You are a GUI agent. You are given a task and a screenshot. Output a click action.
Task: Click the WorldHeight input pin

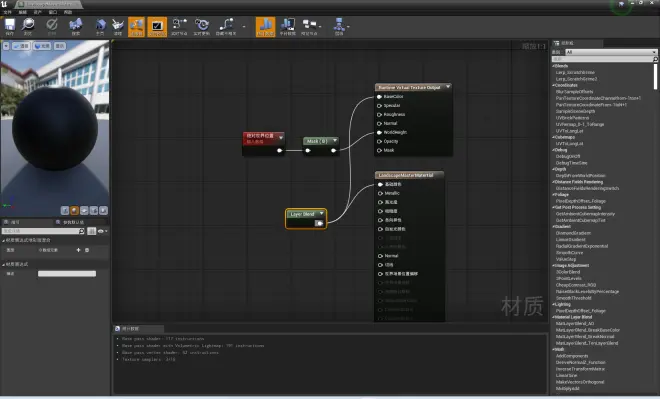pyautogui.click(x=379, y=133)
